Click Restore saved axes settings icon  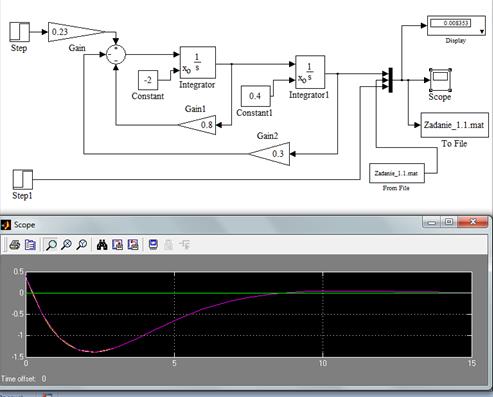click(133, 245)
